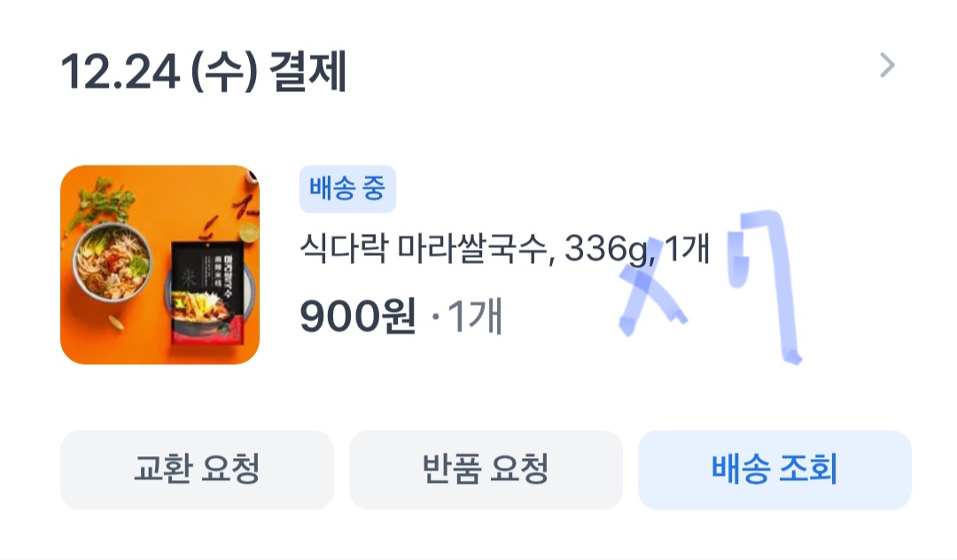Open the 마라쌀국수 product thumbnail
This screenshot has width=957, height=560.
(159, 265)
